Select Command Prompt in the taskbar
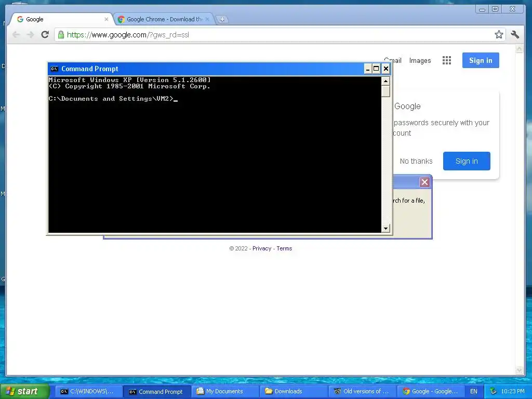This screenshot has width=532, height=399. tap(156, 392)
